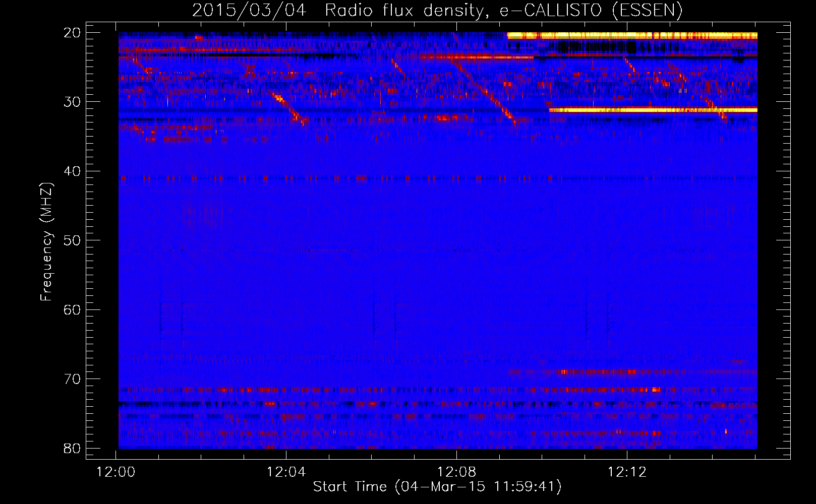Click the 12:00 time tick label
The height and width of the screenshot is (504, 816).
(x=116, y=472)
